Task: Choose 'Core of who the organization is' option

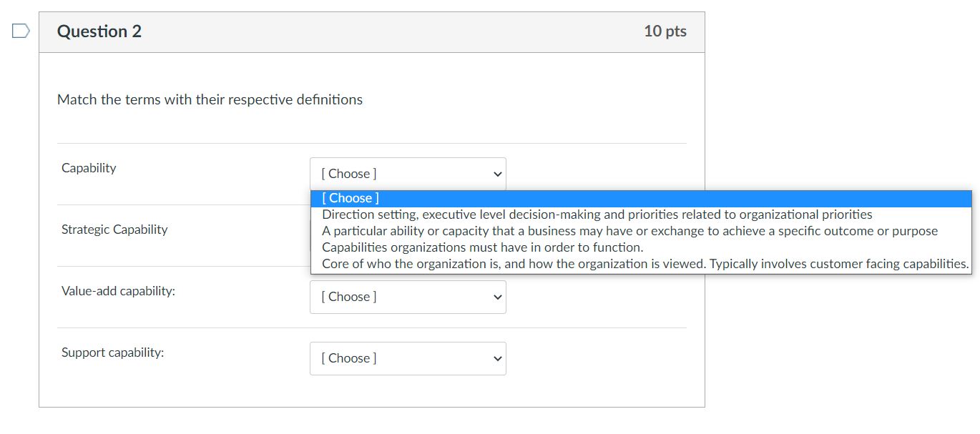Action: (x=641, y=264)
